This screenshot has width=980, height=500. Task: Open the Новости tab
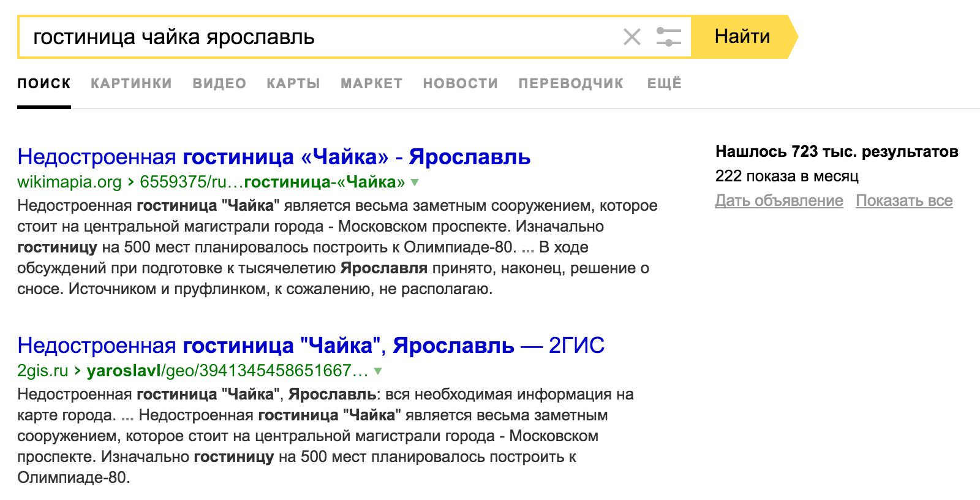tap(460, 83)
